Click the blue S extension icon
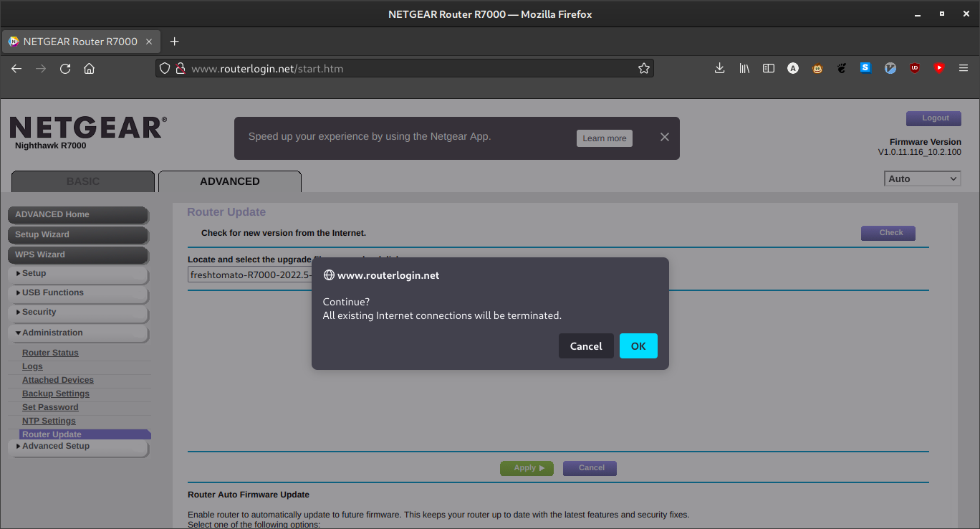Image resolution: width=980 pixels, height=529 pixels. coord(866,68)
